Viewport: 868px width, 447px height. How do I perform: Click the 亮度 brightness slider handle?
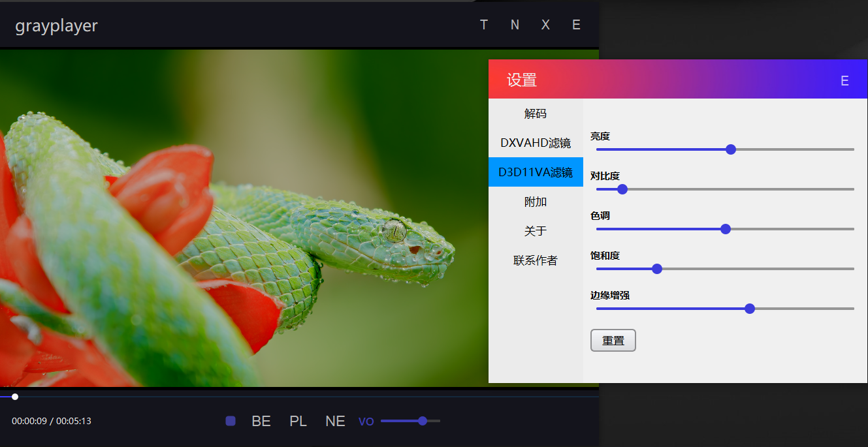(730, 149)
